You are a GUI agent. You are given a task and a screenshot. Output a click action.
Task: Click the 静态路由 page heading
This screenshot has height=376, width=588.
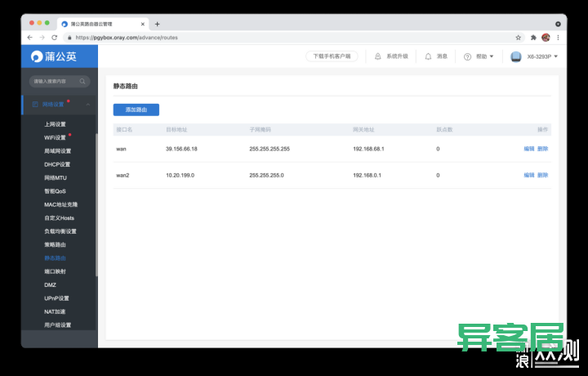tap(126, 86)
